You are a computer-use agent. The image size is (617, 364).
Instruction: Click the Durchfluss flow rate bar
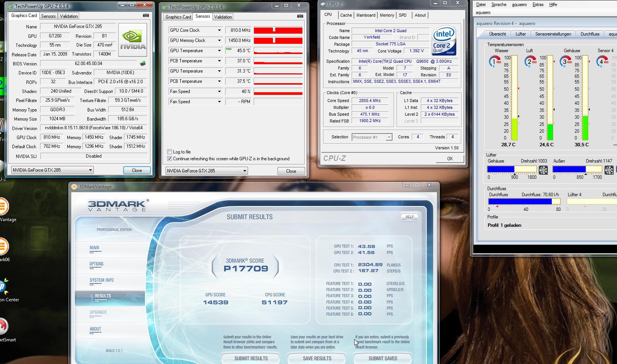click(524, 201)
